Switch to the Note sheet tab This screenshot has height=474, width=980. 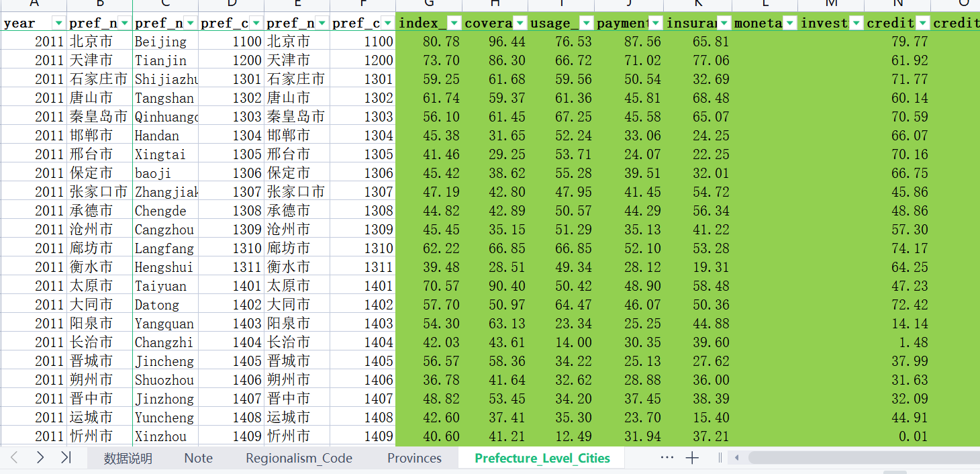pos(199,459)
